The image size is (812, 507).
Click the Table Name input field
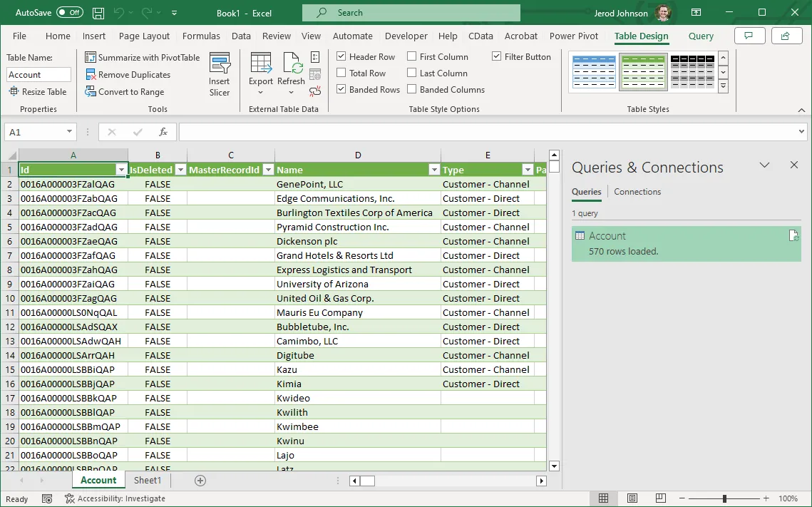[x=39, y=75]
